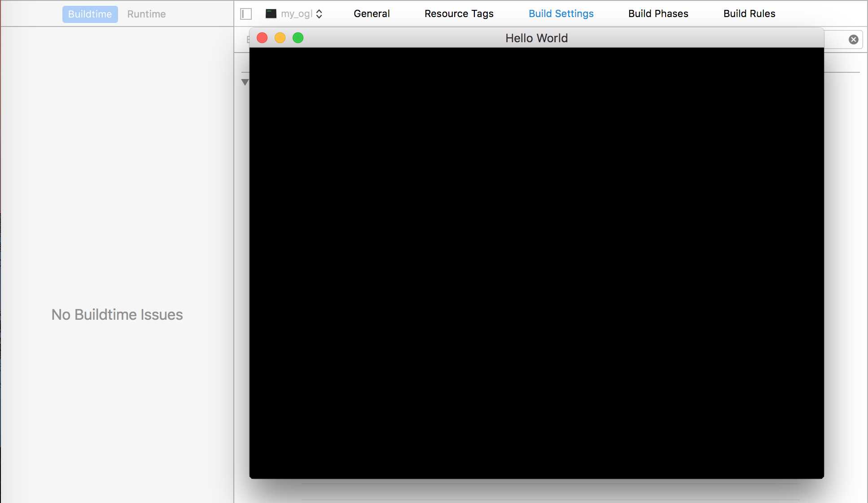Click the black OpenGL canvas in Hello World
The width and height of the screenshot is (868, 503).
[x=536, y=263]
